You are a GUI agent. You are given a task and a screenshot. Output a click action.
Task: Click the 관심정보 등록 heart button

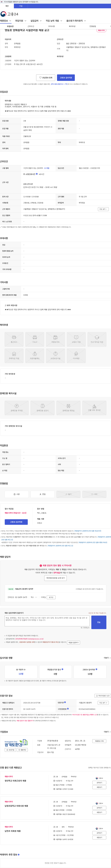pyautogui.click(x=46, y=78)
